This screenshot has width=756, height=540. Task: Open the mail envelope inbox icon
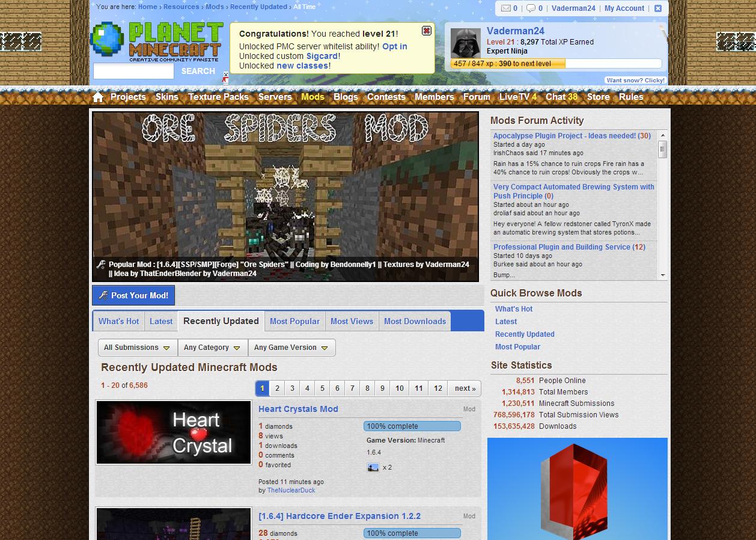click(x=506, y=8)
